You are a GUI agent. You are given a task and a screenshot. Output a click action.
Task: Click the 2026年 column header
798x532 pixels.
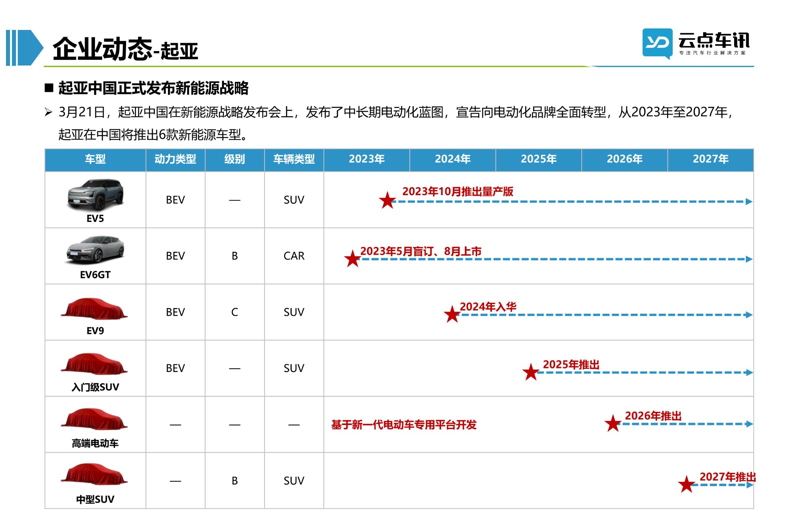click(x=625, y=160)
